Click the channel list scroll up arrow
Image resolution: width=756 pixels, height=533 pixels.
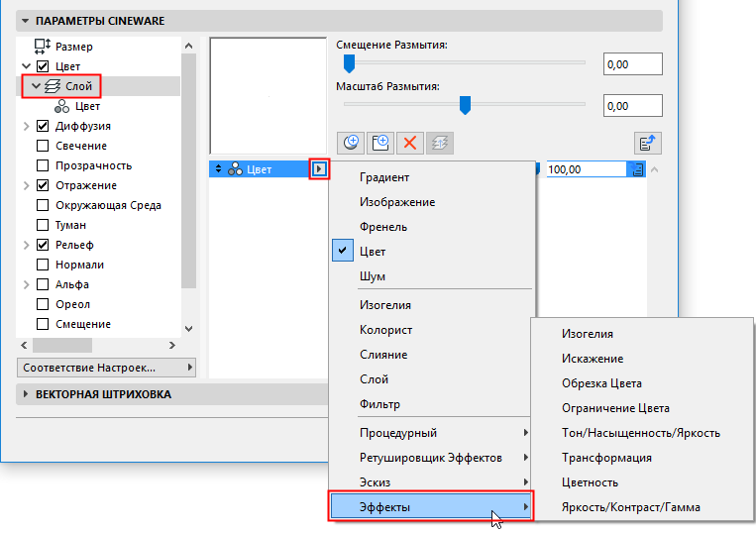(189, 46)
